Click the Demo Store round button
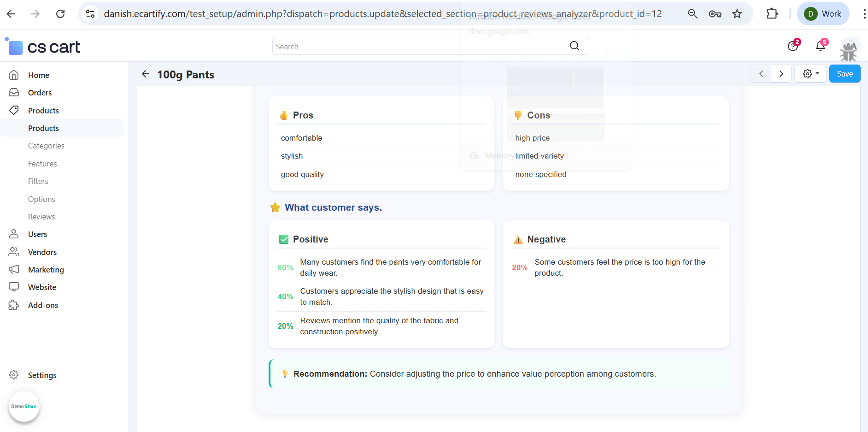The image size is (868, 432). [x=24, y=406]
